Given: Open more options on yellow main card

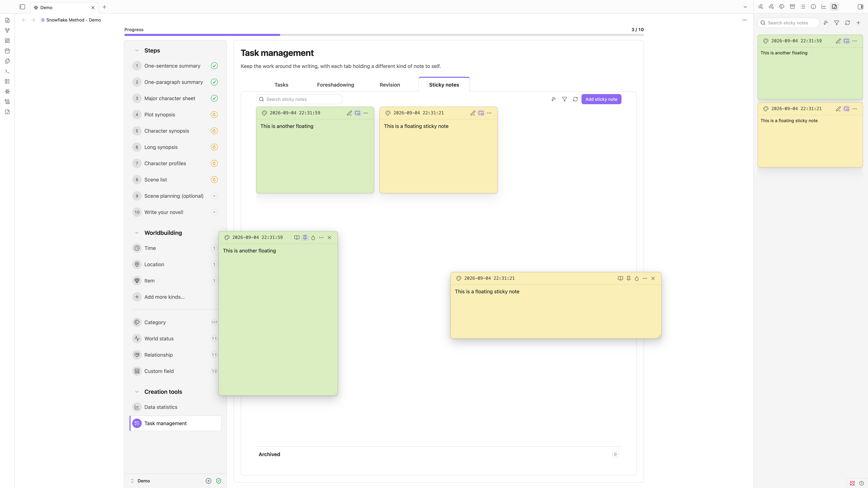Looking at the screenshot, I should 489,113.
